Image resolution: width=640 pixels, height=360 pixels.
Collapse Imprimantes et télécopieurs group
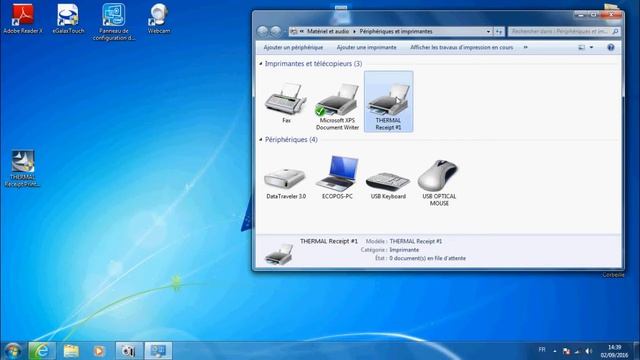click(261, 64)
